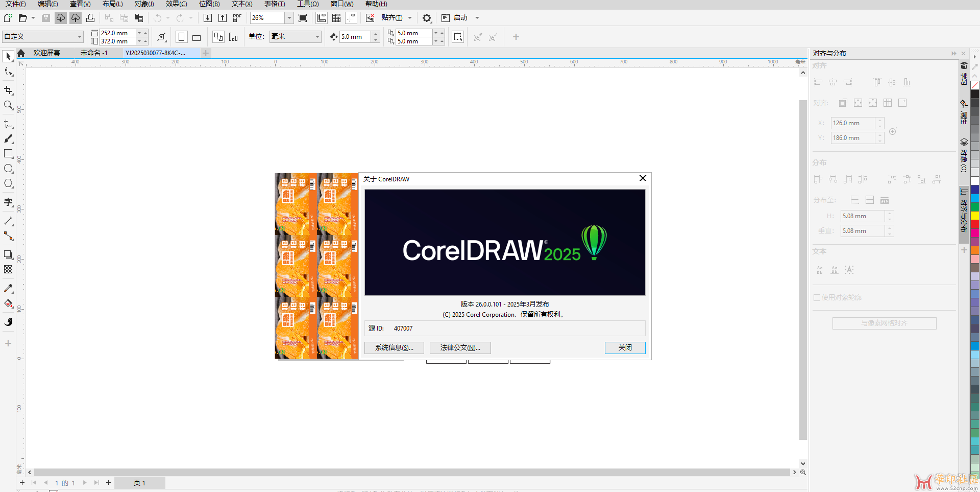This screenshot has height=492, width=980.
Task: Toggle landscape page orientation
Action: click(197, 37)
